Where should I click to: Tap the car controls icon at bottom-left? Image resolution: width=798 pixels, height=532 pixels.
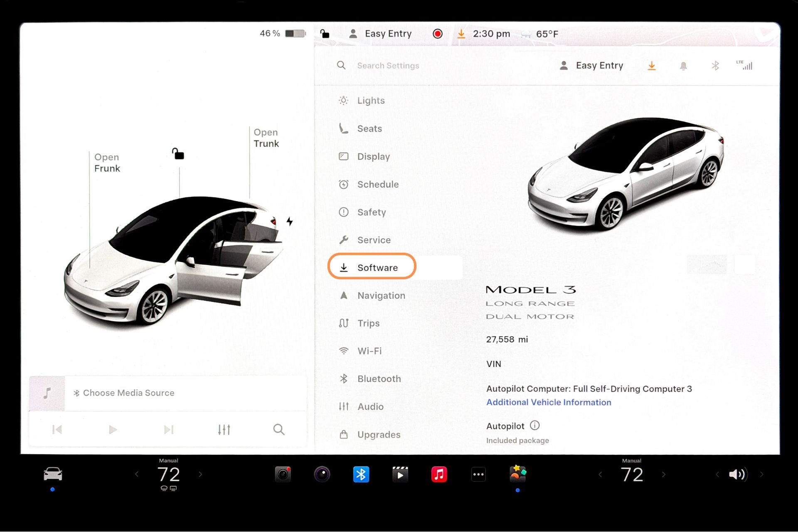53,474
